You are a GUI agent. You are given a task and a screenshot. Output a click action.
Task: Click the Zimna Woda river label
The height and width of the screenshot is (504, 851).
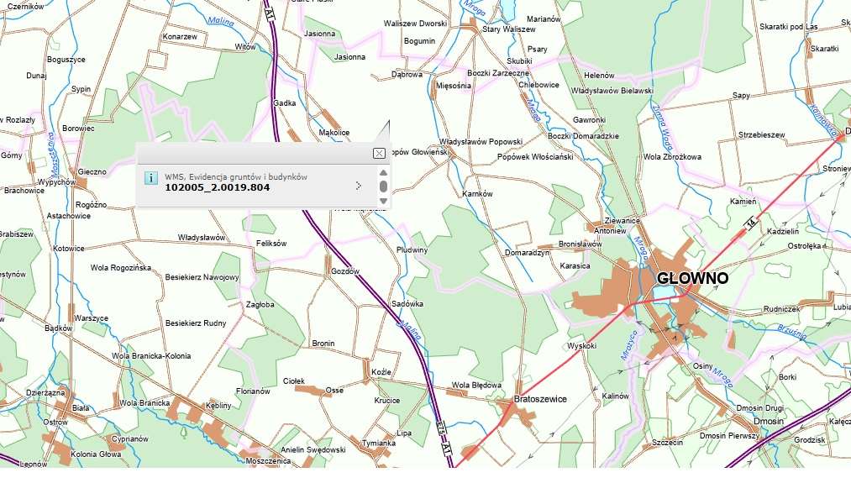click(663, 129)
